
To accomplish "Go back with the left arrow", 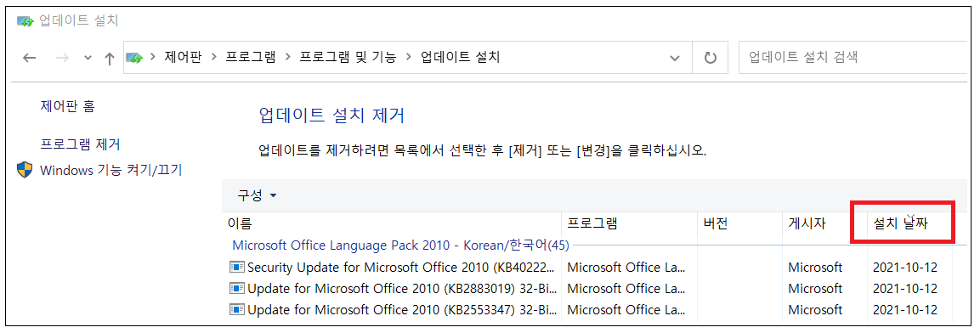I will [29, 58].
